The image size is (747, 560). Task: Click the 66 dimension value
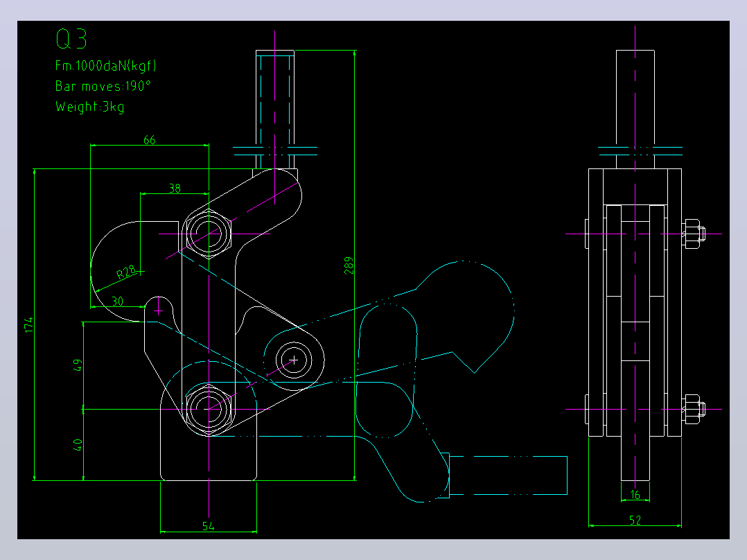pyautogui.click(x=150, y=139)
